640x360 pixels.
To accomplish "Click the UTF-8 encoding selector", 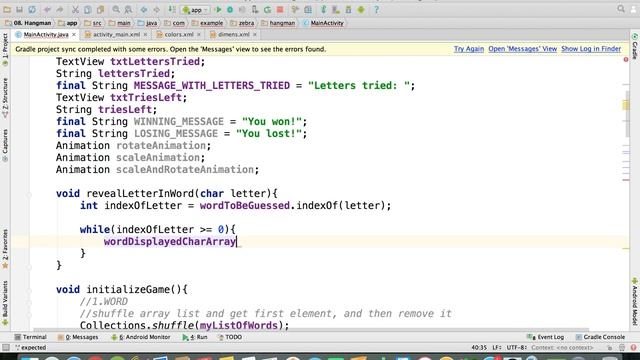I will coord(517,348).
